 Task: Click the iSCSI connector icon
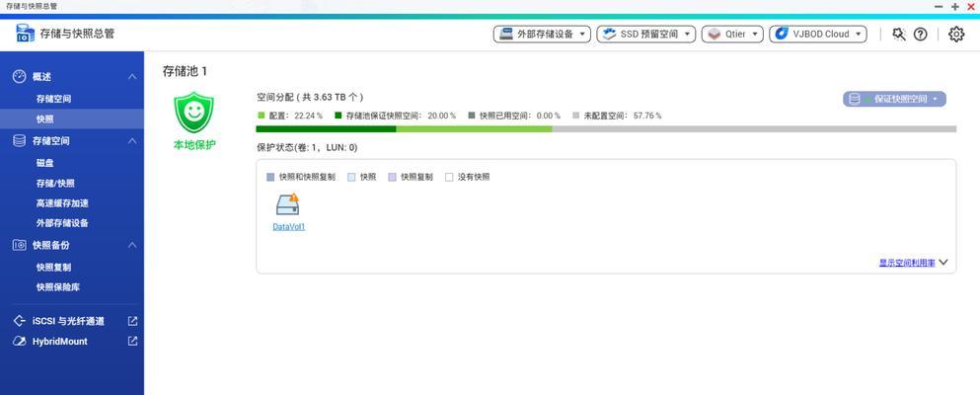click(x=20, y=321)
